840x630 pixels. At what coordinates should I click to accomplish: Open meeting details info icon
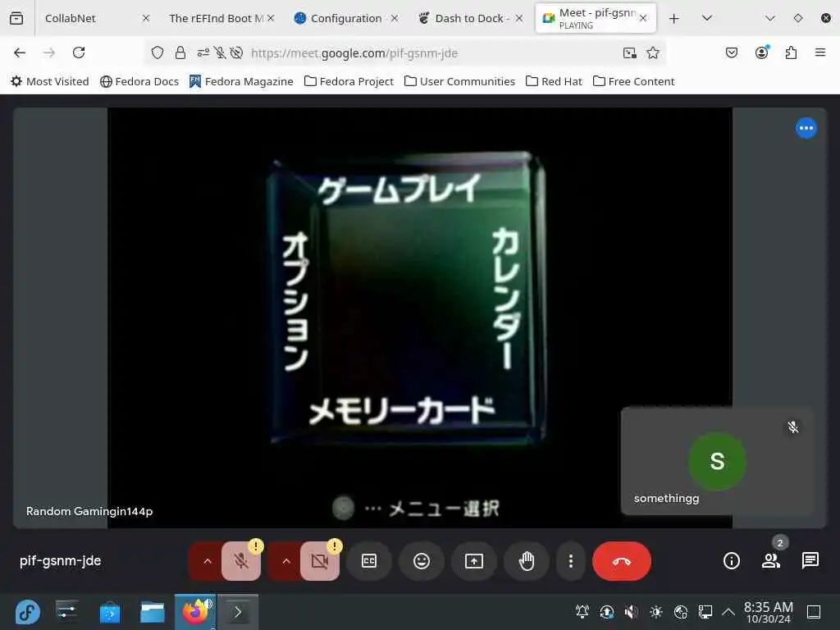[x=731, y=561]
